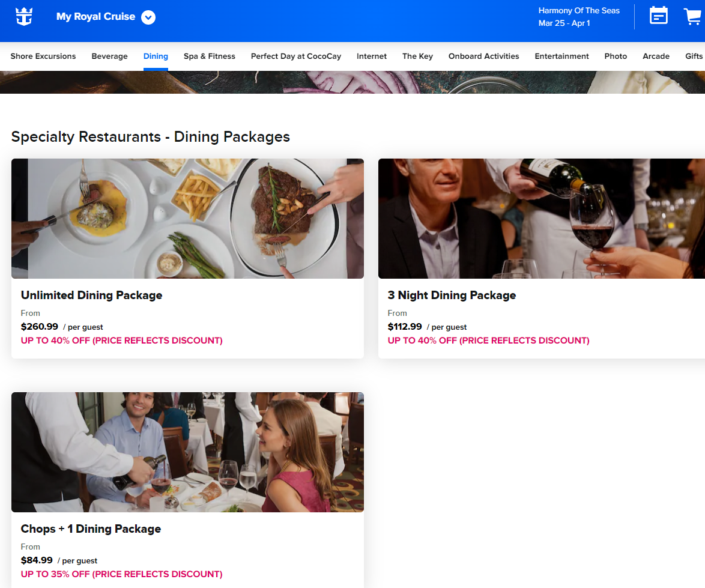Screen dimensions: 705x588
Task: Click the $260.99 price
Action: point(40,327)
